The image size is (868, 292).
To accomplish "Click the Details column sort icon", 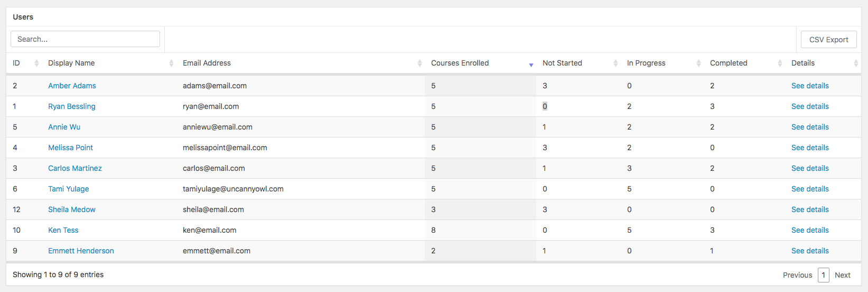I will tap(856, 63).
